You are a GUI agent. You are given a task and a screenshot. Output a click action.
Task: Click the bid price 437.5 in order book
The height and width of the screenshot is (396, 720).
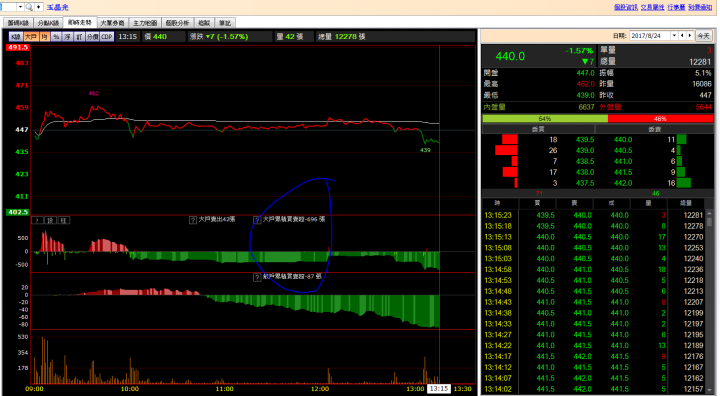(585, 183)
